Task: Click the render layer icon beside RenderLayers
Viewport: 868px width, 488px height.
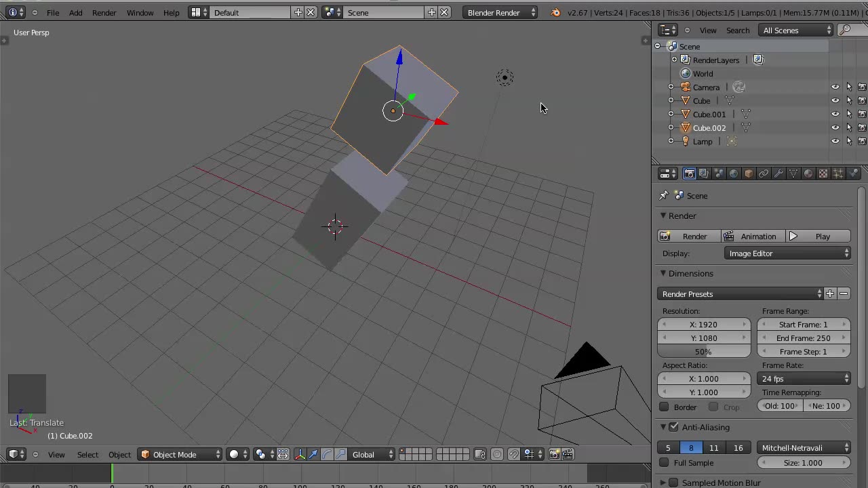Action: coord(758,60)
